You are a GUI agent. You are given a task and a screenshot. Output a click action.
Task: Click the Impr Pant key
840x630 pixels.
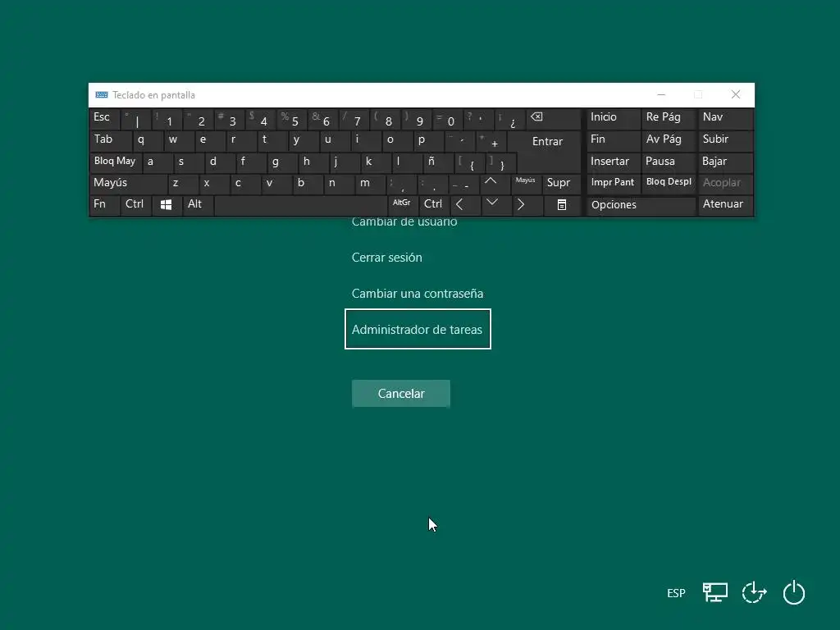point(613,183)
